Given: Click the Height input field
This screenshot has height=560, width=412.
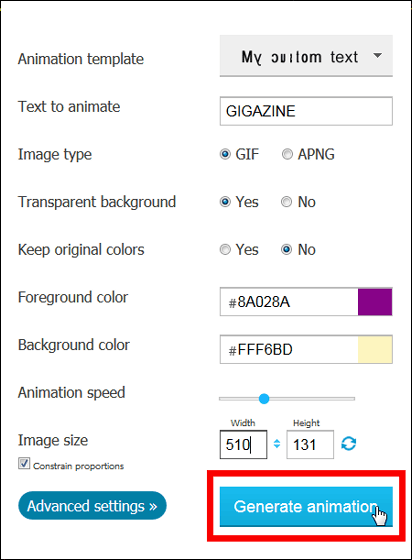Looking at the screenshot, I should coord(310,444).
